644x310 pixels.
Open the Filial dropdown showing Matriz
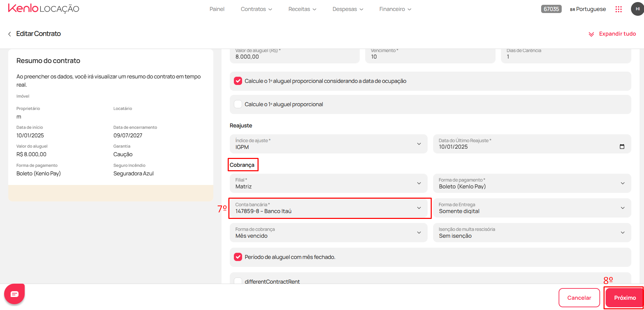329,183
